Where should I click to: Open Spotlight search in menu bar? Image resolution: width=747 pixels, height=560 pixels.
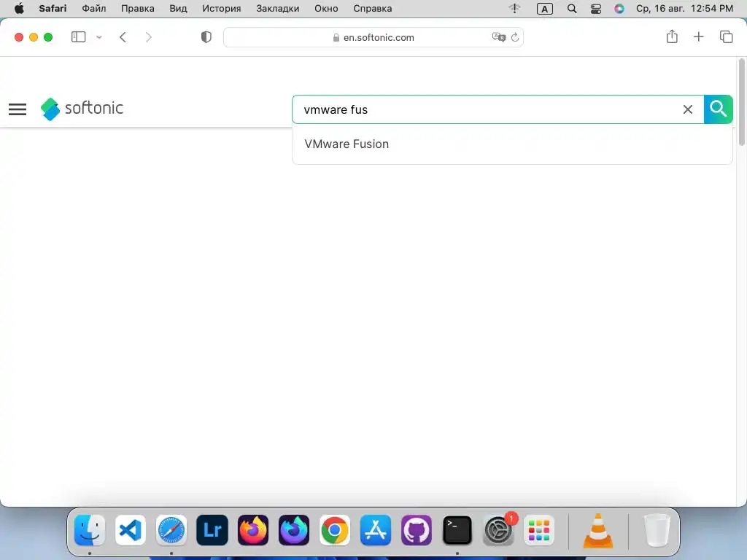572,9
